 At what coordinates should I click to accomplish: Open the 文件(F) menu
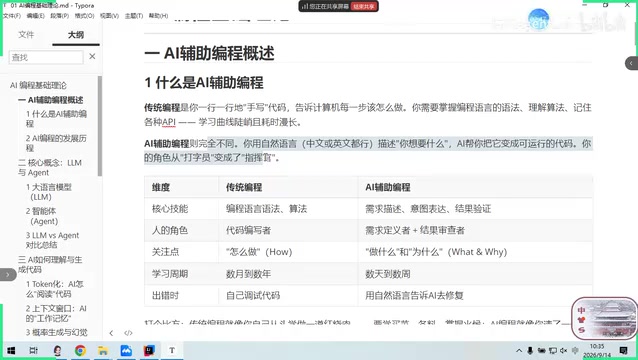(12, 15)
